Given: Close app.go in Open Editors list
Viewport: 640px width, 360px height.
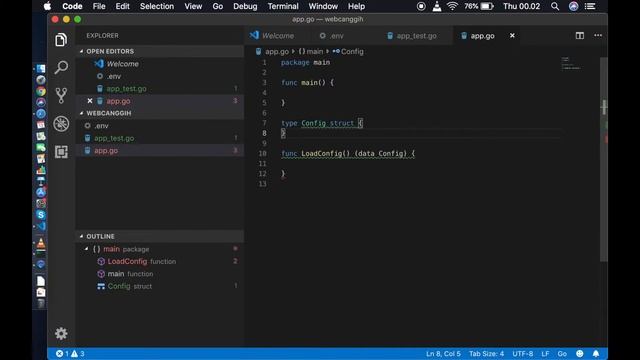Looking at the screenshot, I should [x=90, y=101].
